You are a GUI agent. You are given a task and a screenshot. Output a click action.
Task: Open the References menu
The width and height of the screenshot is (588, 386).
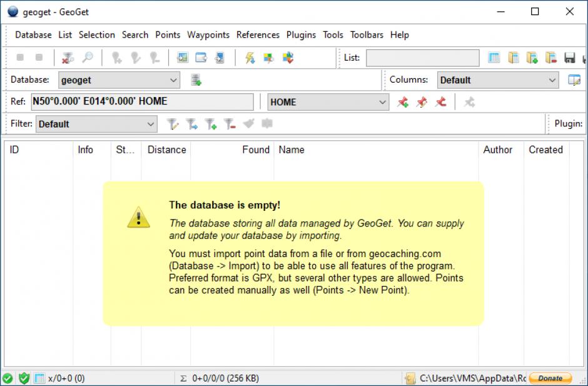point(258,35)
